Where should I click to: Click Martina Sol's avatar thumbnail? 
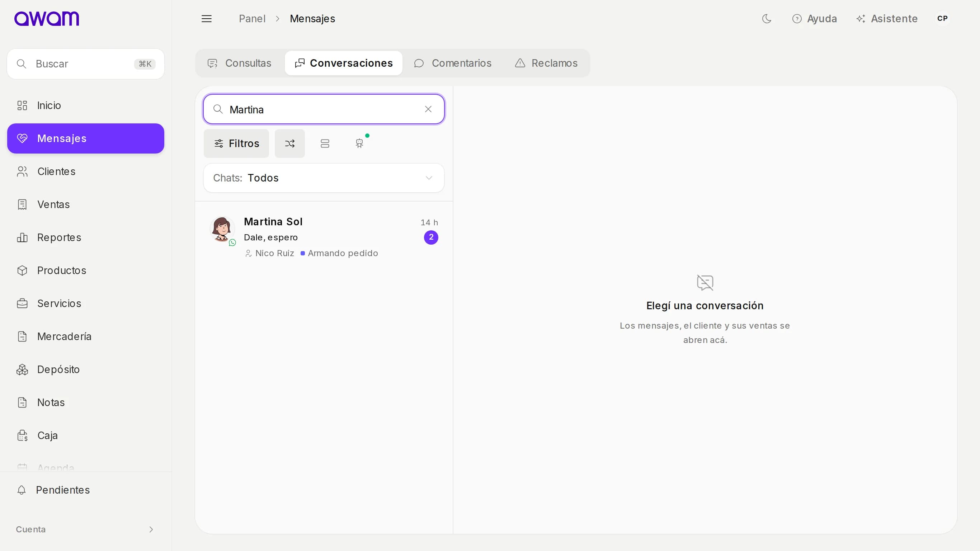tap(222, 230)
